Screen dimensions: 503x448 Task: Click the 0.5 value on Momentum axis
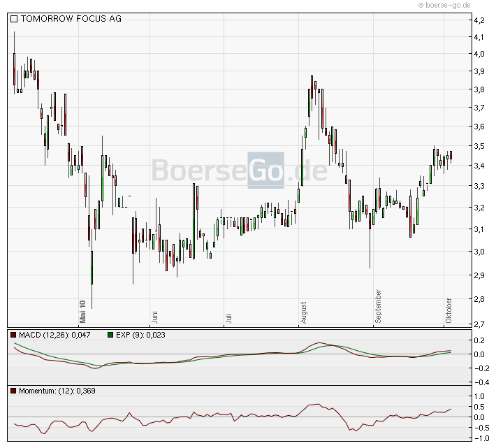point(479,407)
